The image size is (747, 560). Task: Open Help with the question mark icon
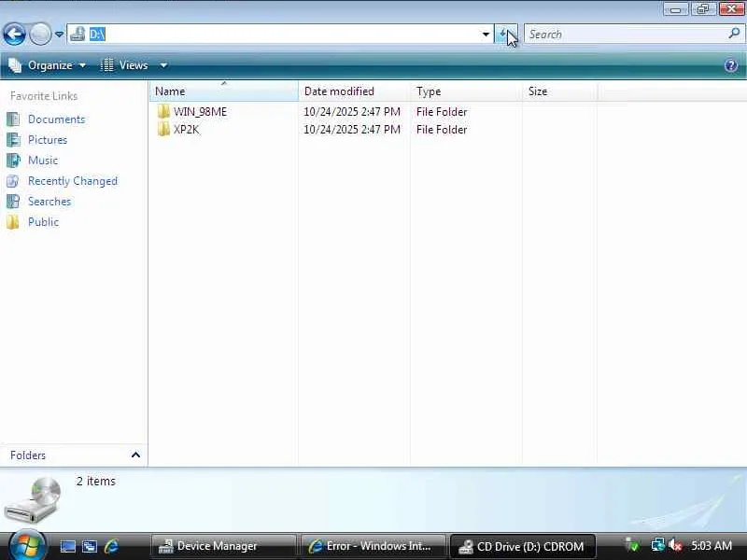731,65
